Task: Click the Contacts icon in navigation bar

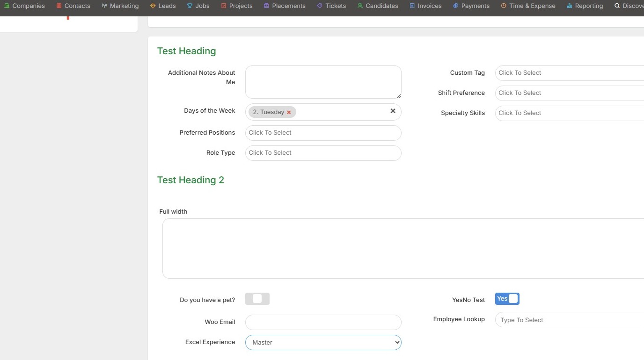Action: 59,6
